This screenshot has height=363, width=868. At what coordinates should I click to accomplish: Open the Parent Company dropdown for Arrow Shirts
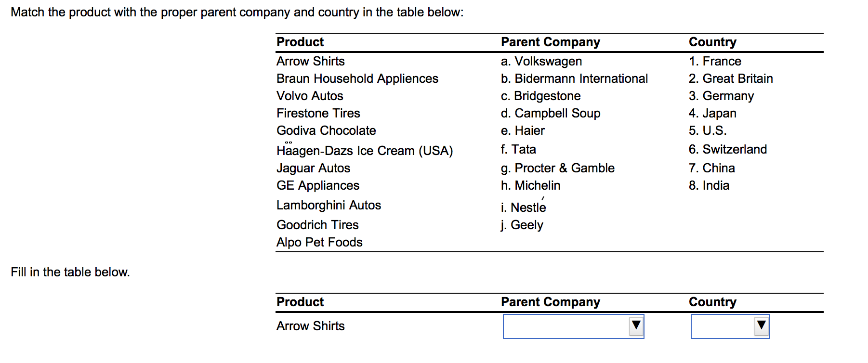[x=573, y=326]
